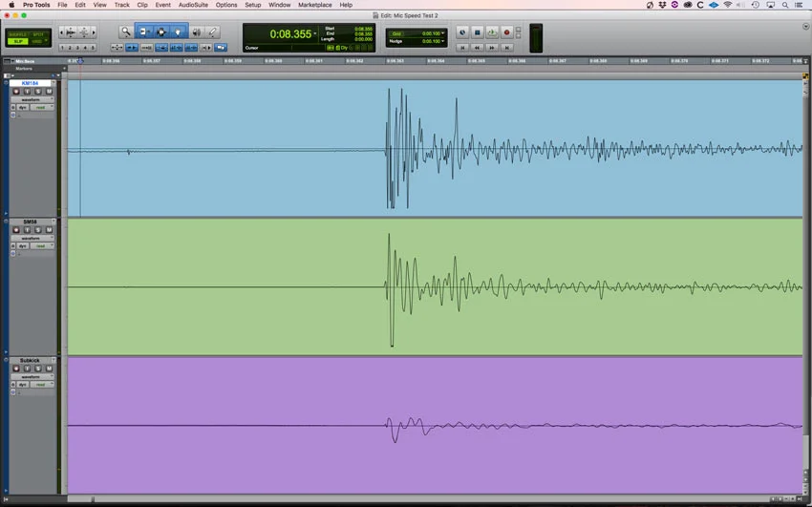Click the zoom out left arrow button
The width and height of the screenshot is (812, 507).
62,32
